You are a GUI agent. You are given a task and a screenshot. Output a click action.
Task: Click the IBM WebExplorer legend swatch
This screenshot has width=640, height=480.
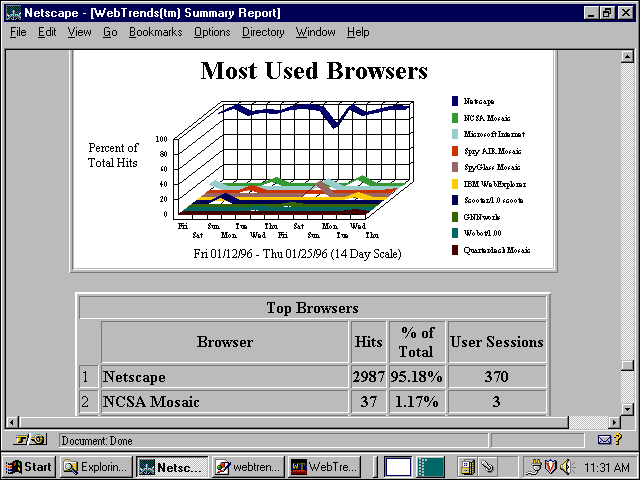tap(455, 184)
